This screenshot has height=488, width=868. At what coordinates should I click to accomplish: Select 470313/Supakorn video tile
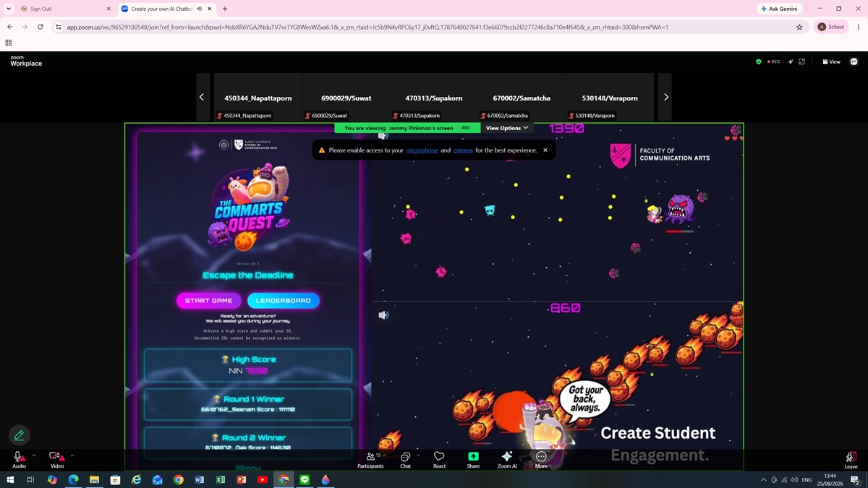pyautogui.click(x=434, y=97)
